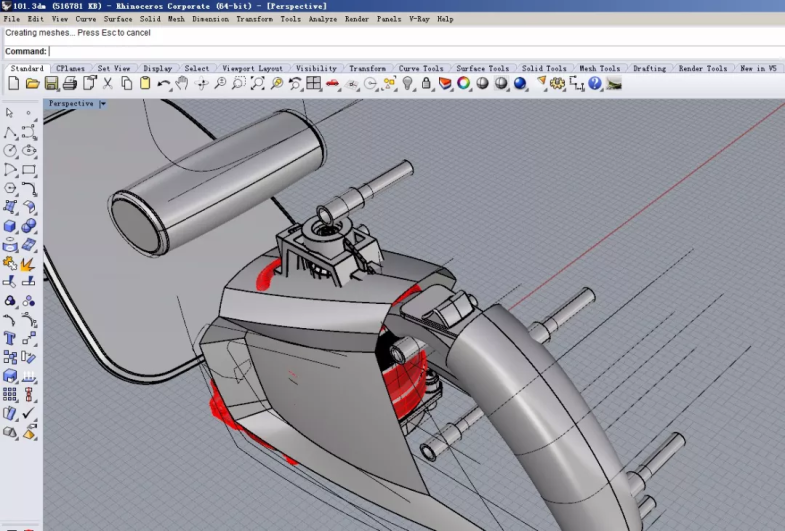
Task: Open the Transform menu
Action: 254,19
